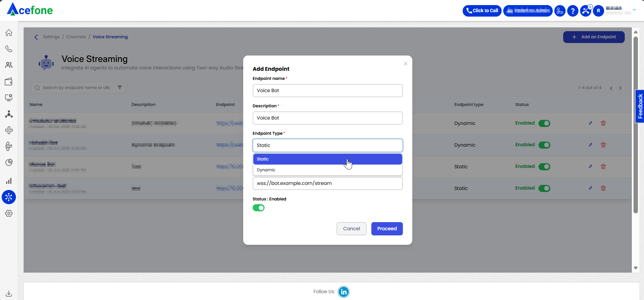Open the users/contacts sidebar icon
The width and height of the screenshot is (644, 300).
pyautogui.click(x=9, y=65)
